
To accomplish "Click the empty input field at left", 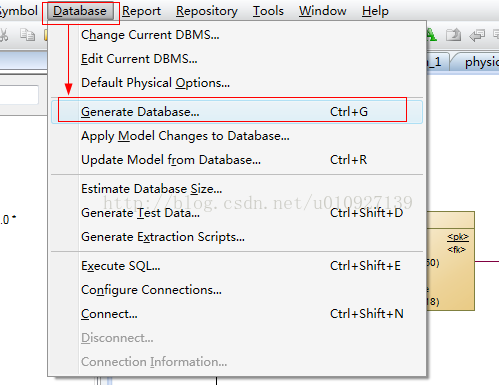I will pos(19,95).
